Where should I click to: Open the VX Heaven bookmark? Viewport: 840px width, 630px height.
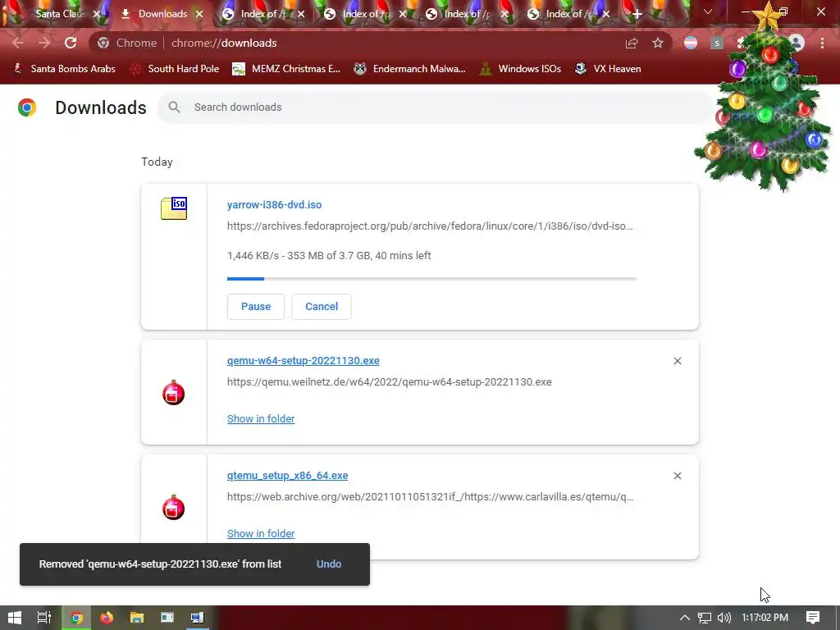608,69
